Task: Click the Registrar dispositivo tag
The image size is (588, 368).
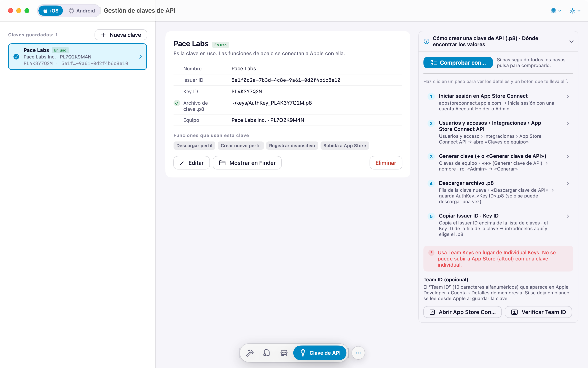Action: pyautogui.click(x=292, y=146)
